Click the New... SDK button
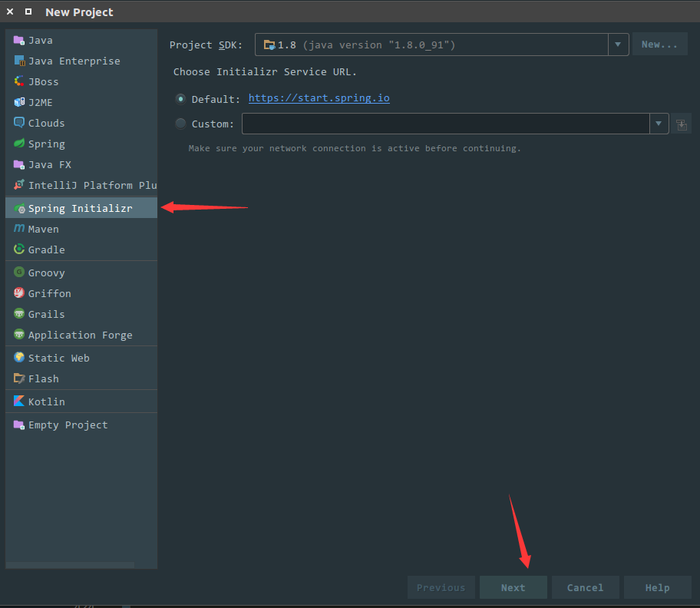This screenshot has width=700, height=608. 659,45
